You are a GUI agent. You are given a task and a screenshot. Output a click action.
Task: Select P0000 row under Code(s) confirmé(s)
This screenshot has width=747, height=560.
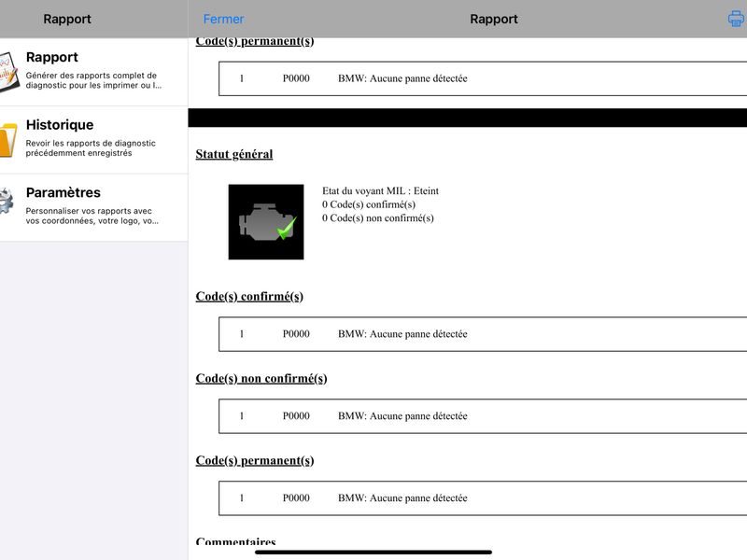(483, 334)
